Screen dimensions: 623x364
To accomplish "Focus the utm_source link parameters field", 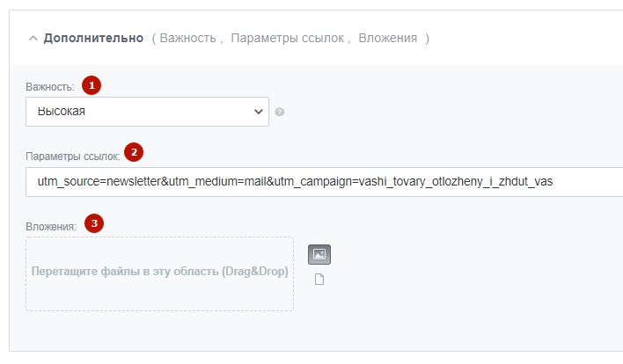I will tap(324, 182).
